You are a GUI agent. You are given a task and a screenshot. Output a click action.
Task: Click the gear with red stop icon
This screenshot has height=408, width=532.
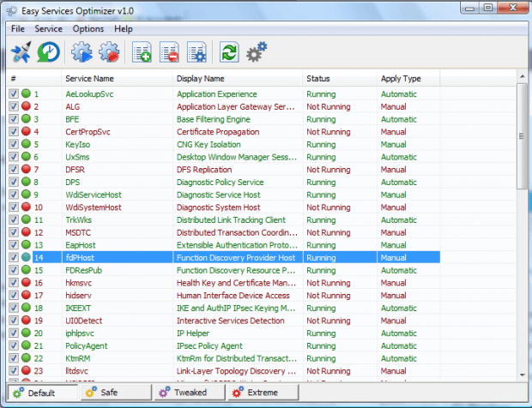pos(109,52)
